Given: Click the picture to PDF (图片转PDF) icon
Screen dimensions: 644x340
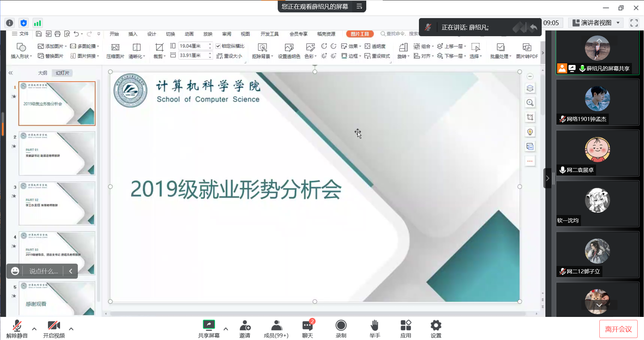Looking at the screenshot, I should [x=527, y=47].
